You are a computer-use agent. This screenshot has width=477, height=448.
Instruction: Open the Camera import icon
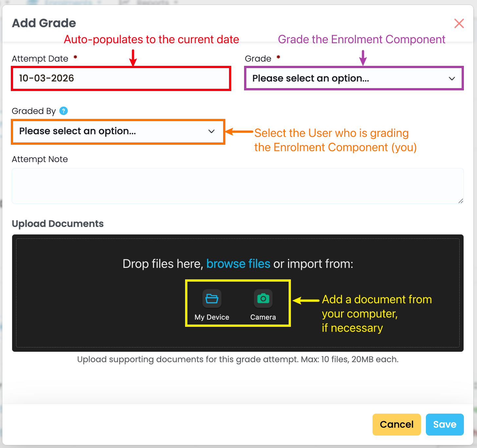tap(263, 299)
